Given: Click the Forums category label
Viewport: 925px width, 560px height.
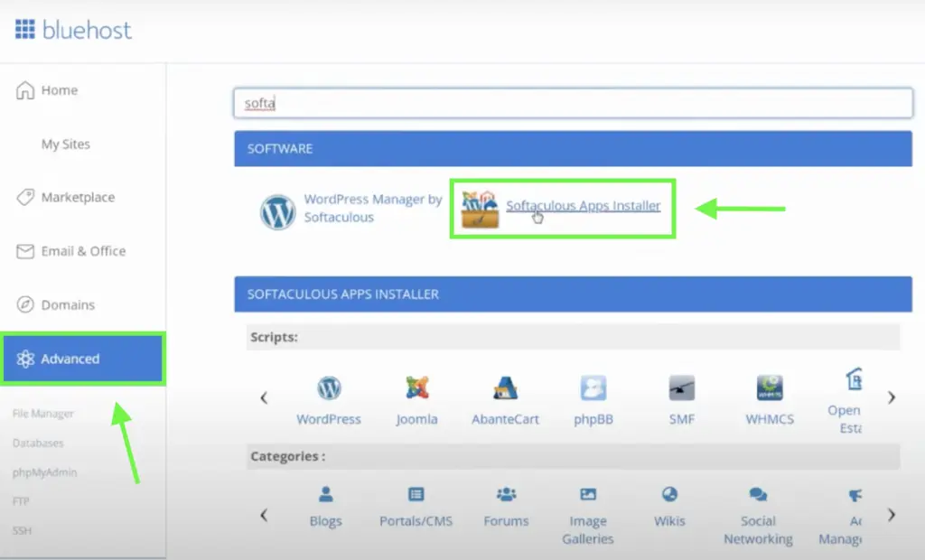Looking at the screenshot, I should pos(506,521).
